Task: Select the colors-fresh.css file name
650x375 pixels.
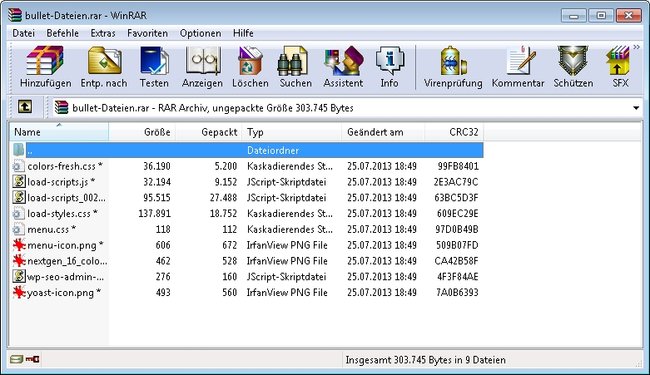Action: tap(65, 166)
